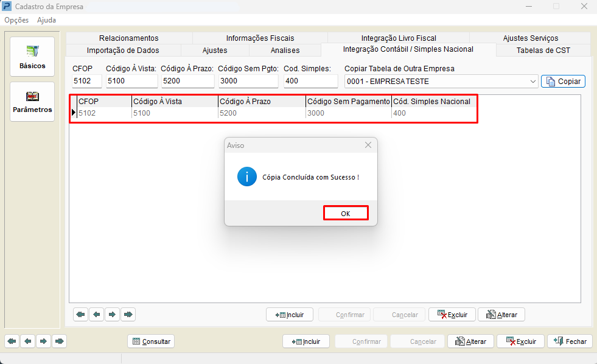Go to previous record in inner grid navigator
Screen dimensions: 597x364
tap(97, 315)
